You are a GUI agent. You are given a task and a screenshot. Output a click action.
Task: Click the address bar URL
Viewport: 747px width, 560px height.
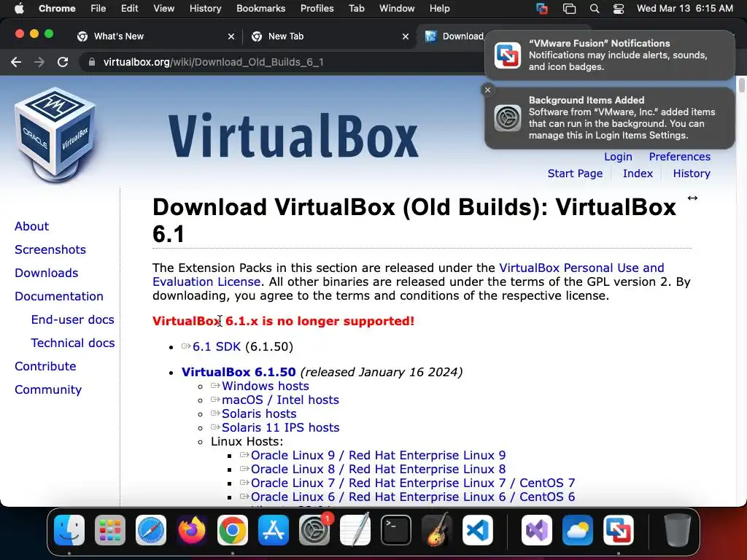click(x=214, y=62)
